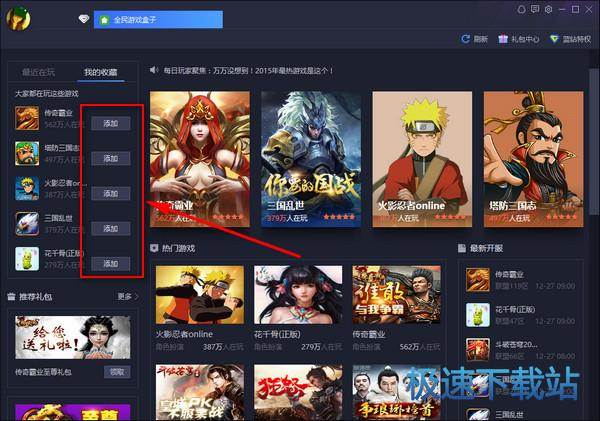Click the 花千骨(正版) title under 热门游戏

tap(277, 334)
